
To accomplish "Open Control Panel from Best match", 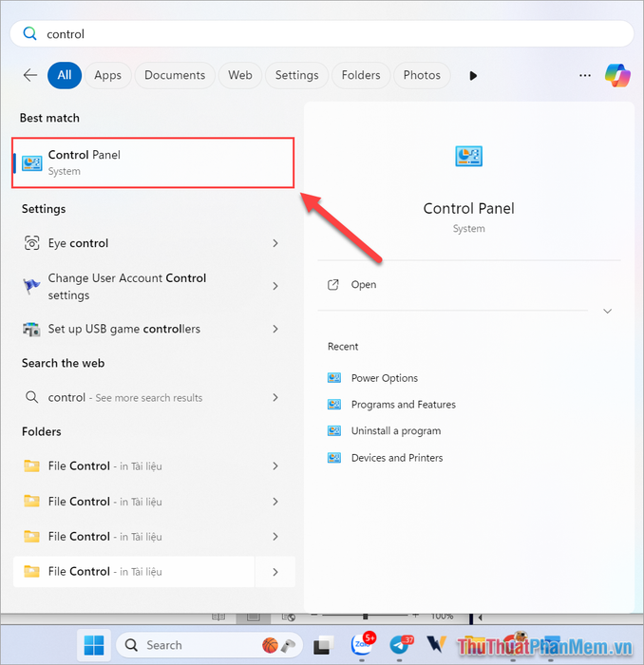I will point(152,162).
